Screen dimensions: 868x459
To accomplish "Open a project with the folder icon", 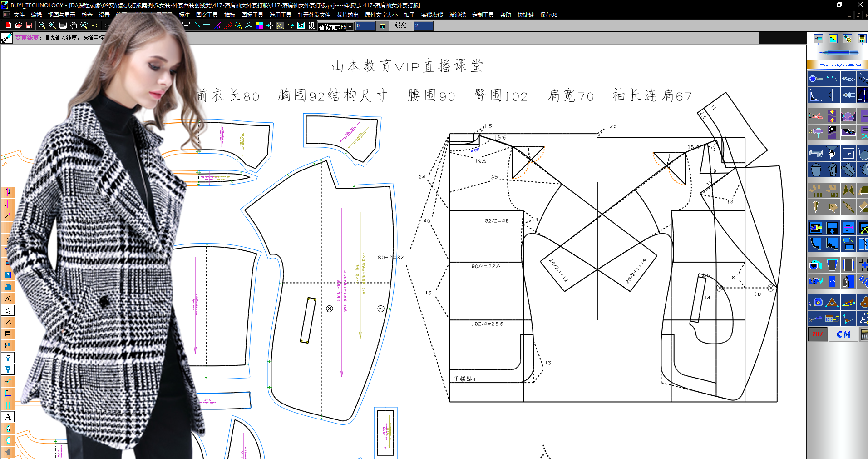I will pyautogui.click(x=19, y=25).
